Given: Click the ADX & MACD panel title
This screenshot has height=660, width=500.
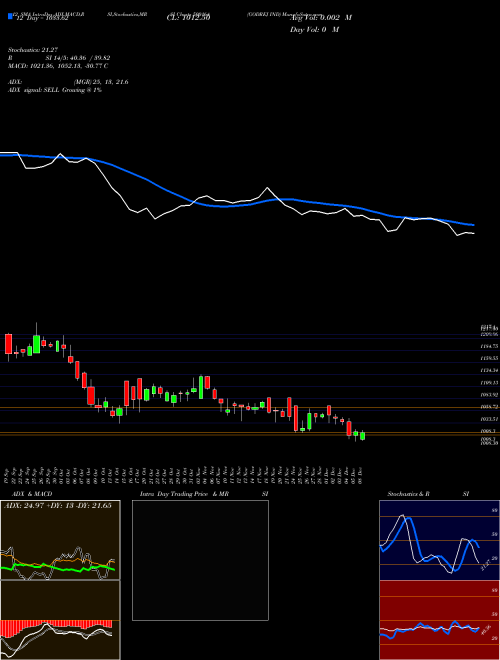Looking at the screenshot, I should 32,494.
